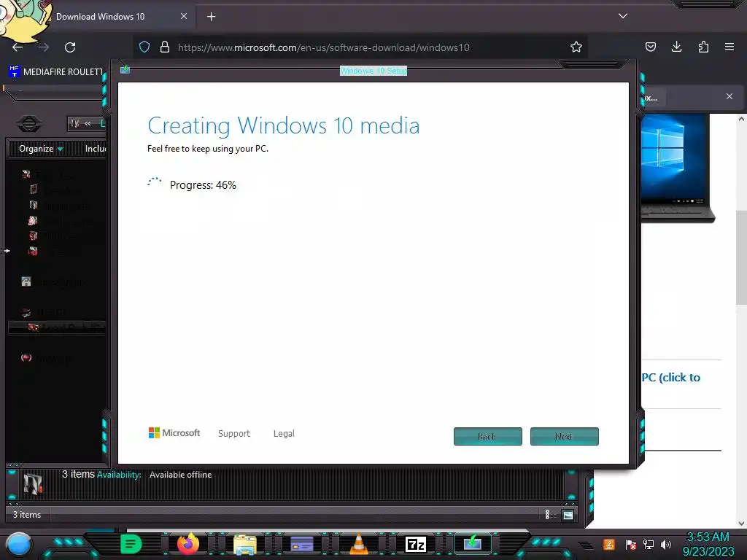Click the Action Center flag tray icon
This screenshot has width=747, height=560.
pos(631,544)
